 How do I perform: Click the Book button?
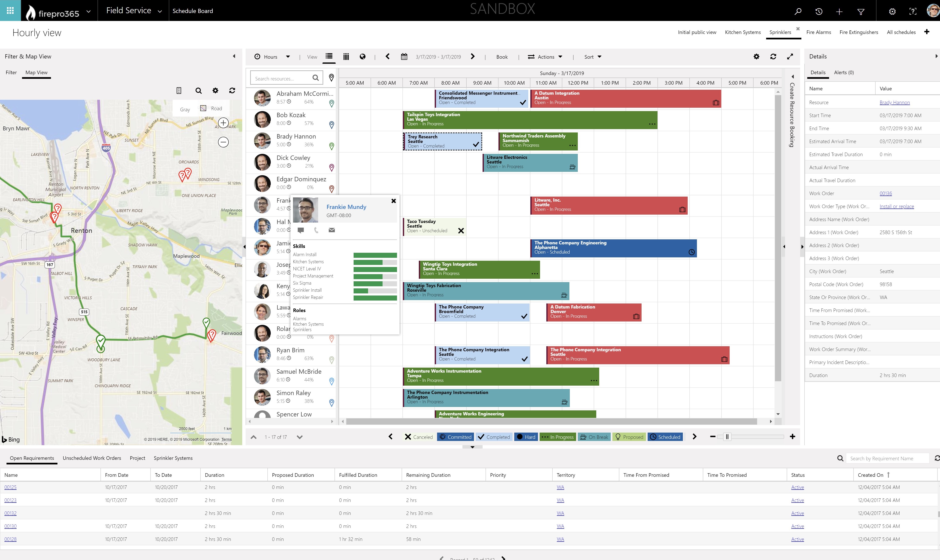(x=502, y=57)
